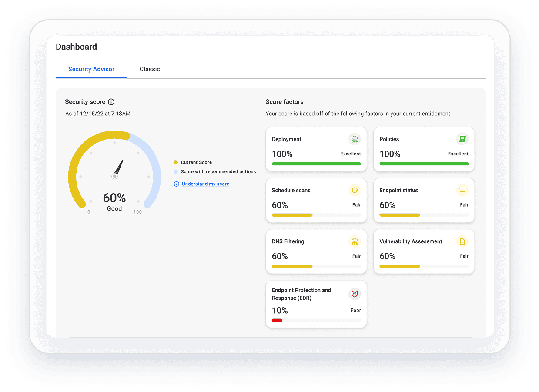Viewport: 539px width, 392px height.
Task: Select the DNS Filtering progress bar
Action: pos(316,266)
